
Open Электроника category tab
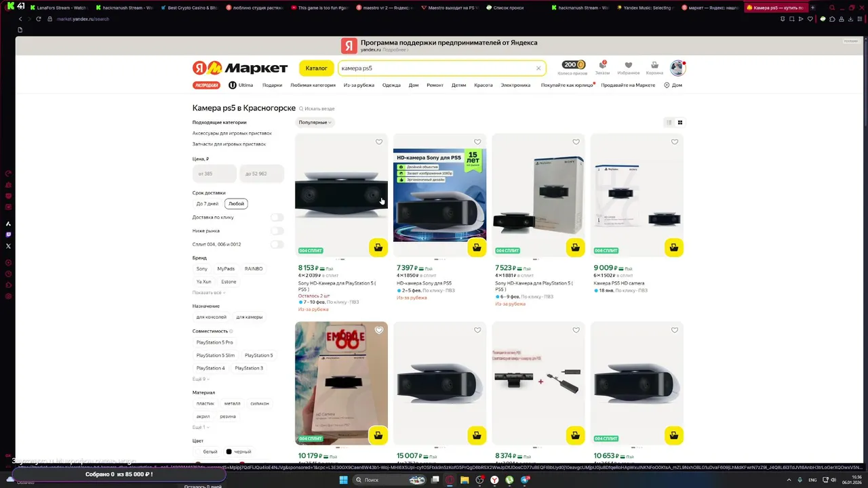[x=515, y=85]
